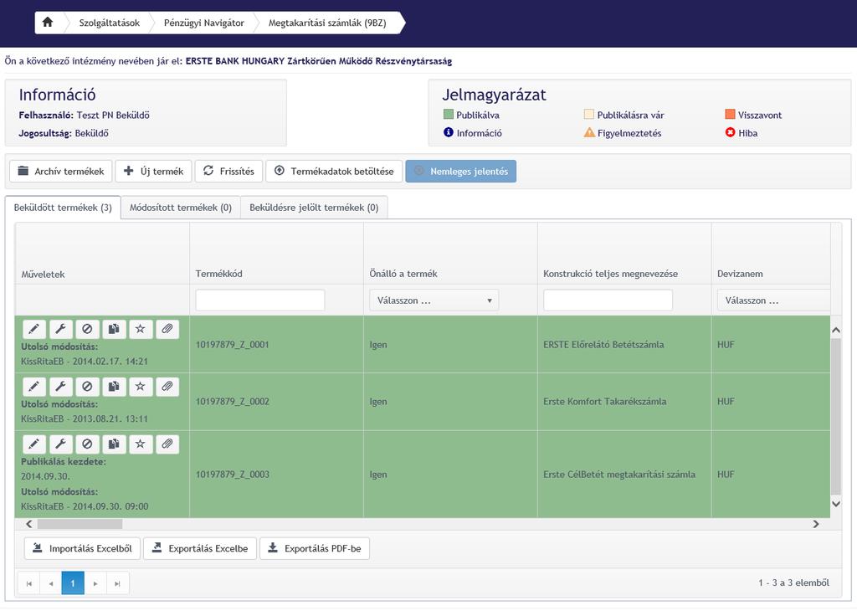Click the Új termék button
This screenshot has width=857, height=616.
154,171
